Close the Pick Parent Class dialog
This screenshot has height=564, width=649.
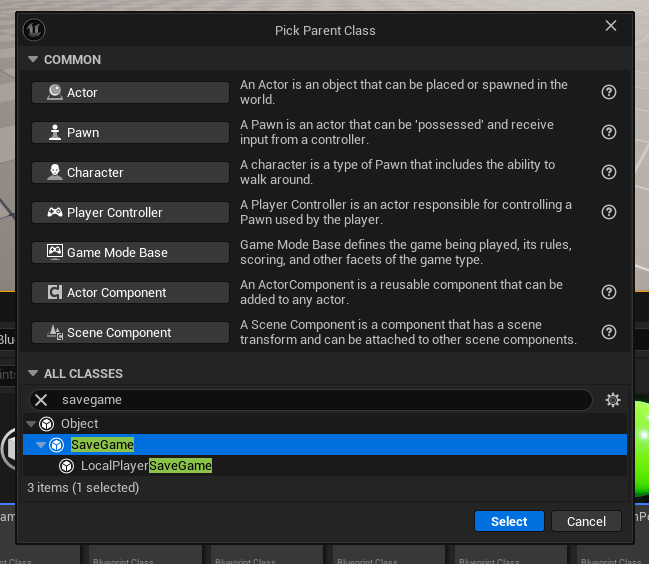click(x=611, y=26)
